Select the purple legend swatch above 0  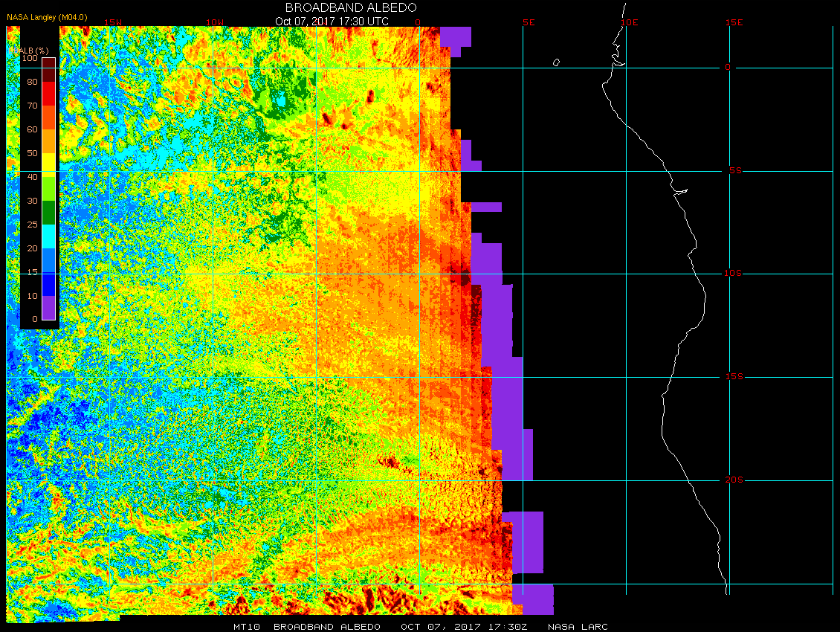[x=49, y=308]
